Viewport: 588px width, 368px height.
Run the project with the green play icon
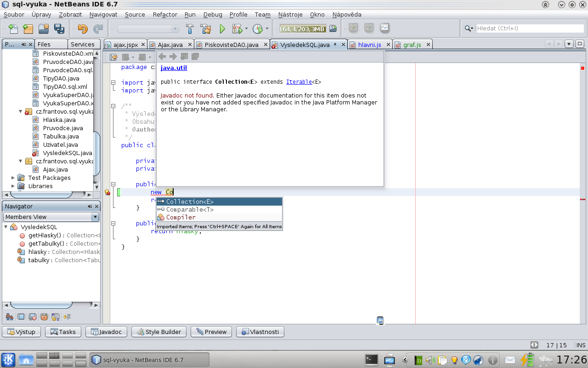222,29
